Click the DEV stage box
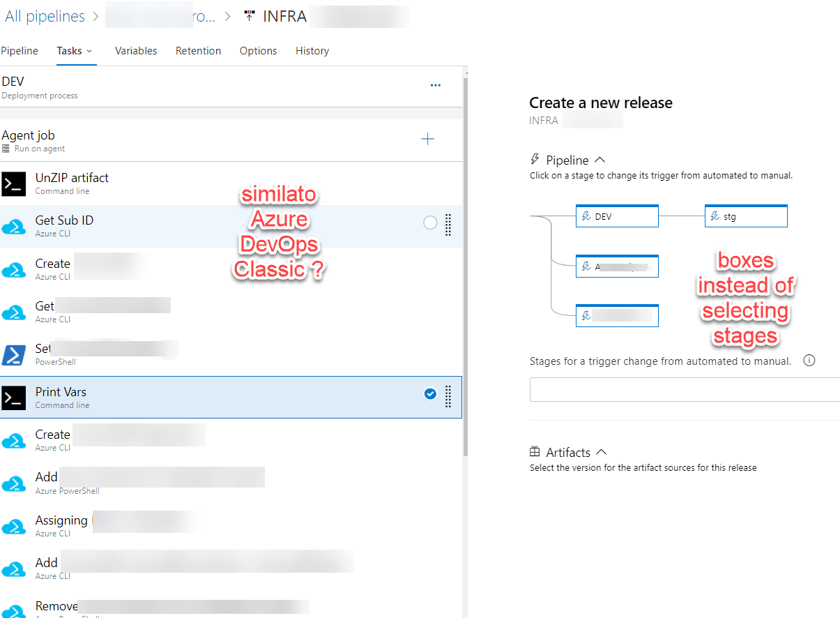840x618 pixels. coord(617,216)
